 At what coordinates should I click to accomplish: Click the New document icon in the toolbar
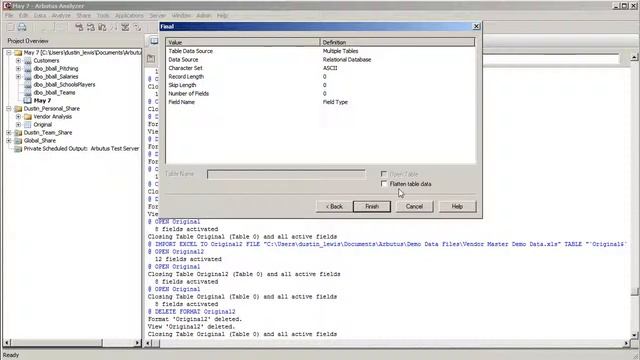(11, 27)
